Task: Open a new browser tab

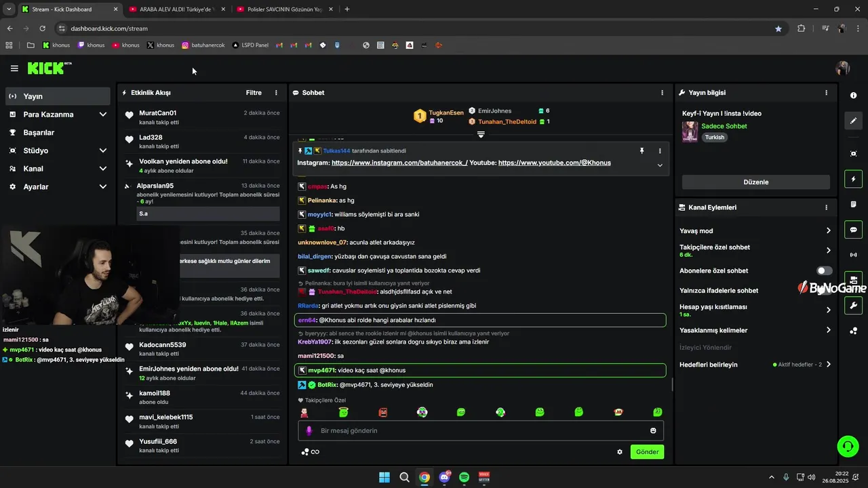Action: coord(347,9)
